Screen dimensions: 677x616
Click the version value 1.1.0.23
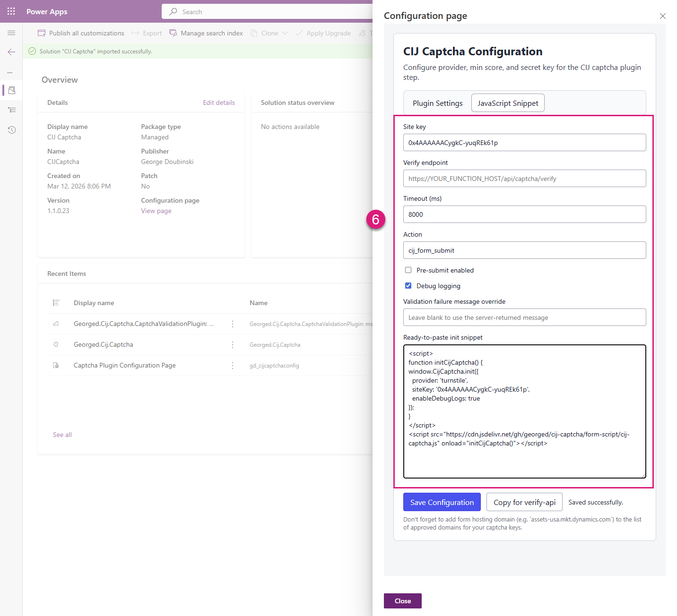[58, 211]
